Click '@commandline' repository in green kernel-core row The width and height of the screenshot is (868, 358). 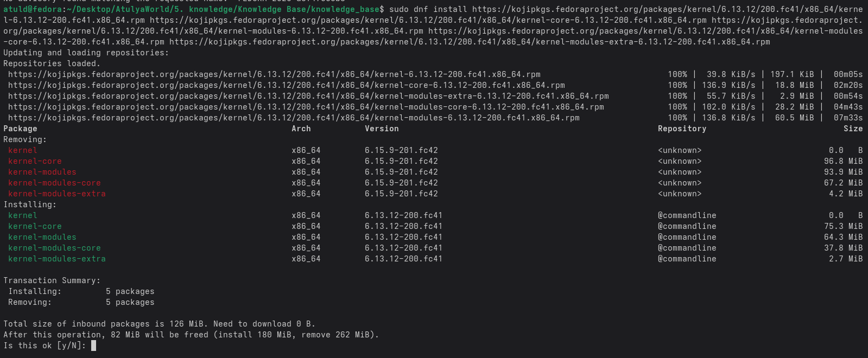pos(687,226)
